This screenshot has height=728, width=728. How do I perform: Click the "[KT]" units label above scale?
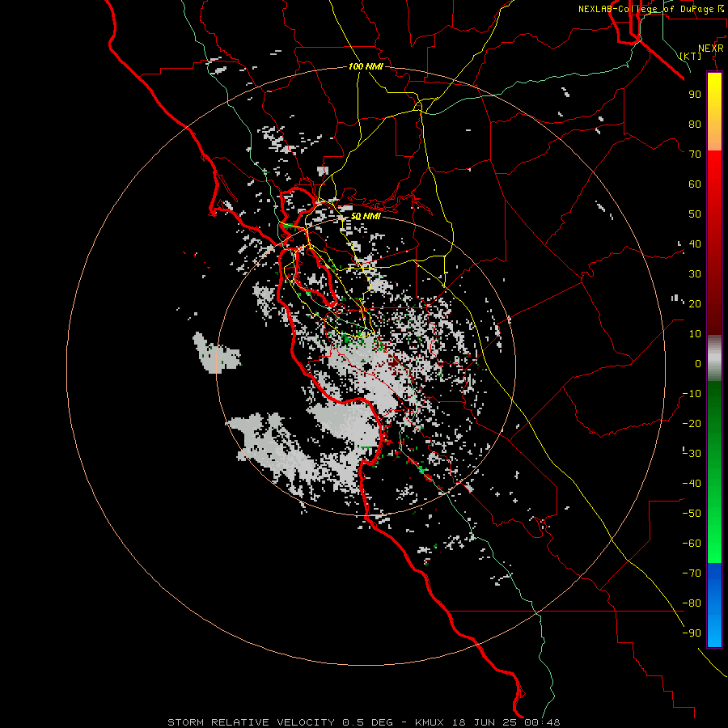[x=691, y=56]
